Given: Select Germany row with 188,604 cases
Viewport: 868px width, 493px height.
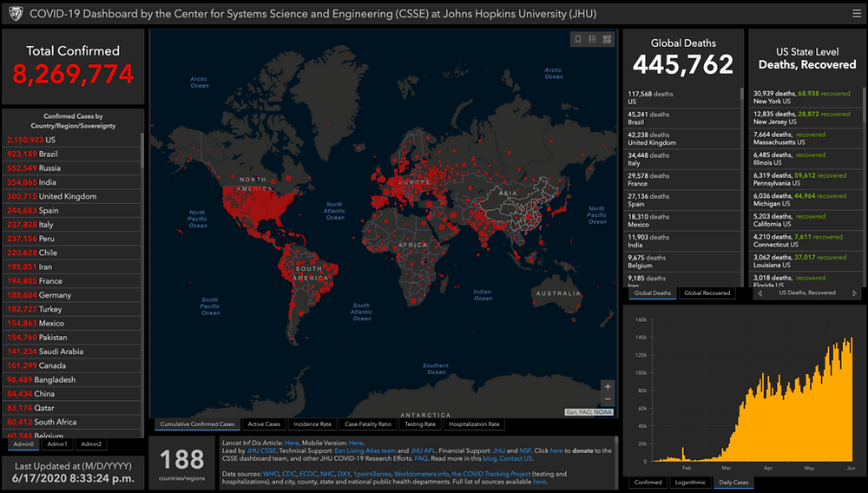Looking at the screenshot, I should 72,295.
